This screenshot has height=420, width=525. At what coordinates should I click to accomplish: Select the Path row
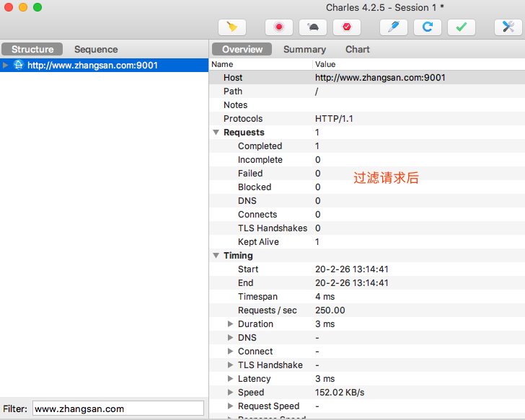click(x=367, y=91)
